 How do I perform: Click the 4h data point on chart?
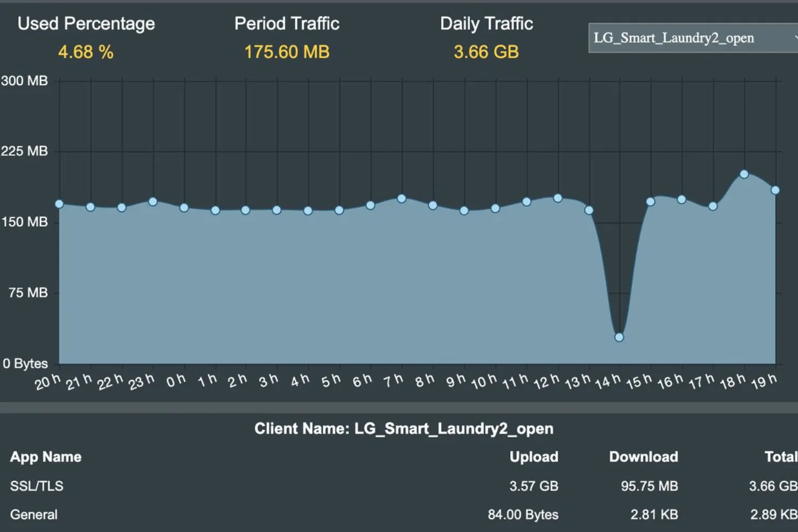tap(308, 211)
